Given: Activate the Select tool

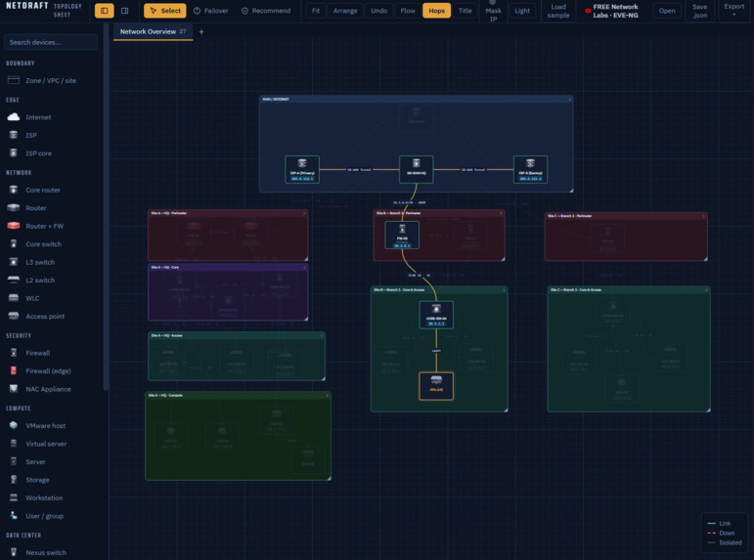Looking at the screenshot, I should click(165, 11).
